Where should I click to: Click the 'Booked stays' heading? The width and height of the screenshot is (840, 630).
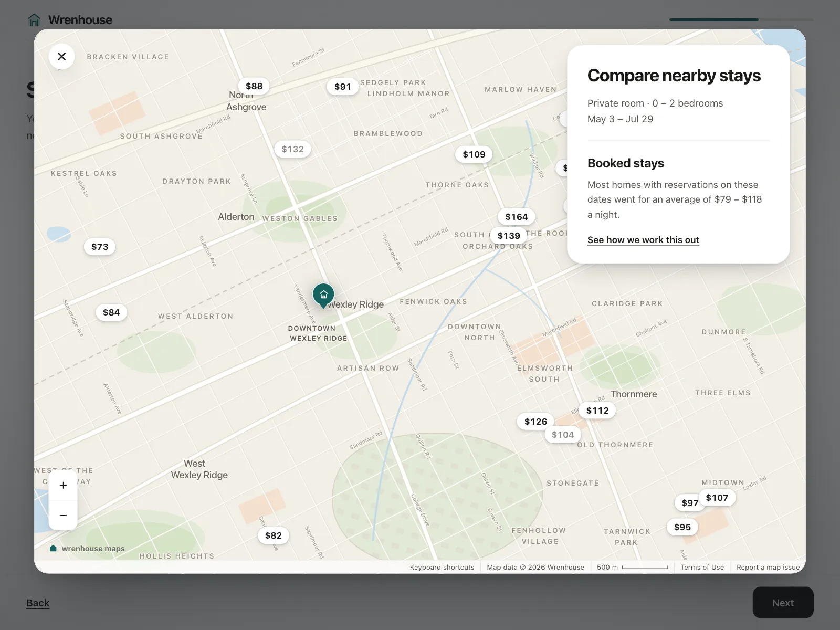pyautogui.click(x=626, y=163)
